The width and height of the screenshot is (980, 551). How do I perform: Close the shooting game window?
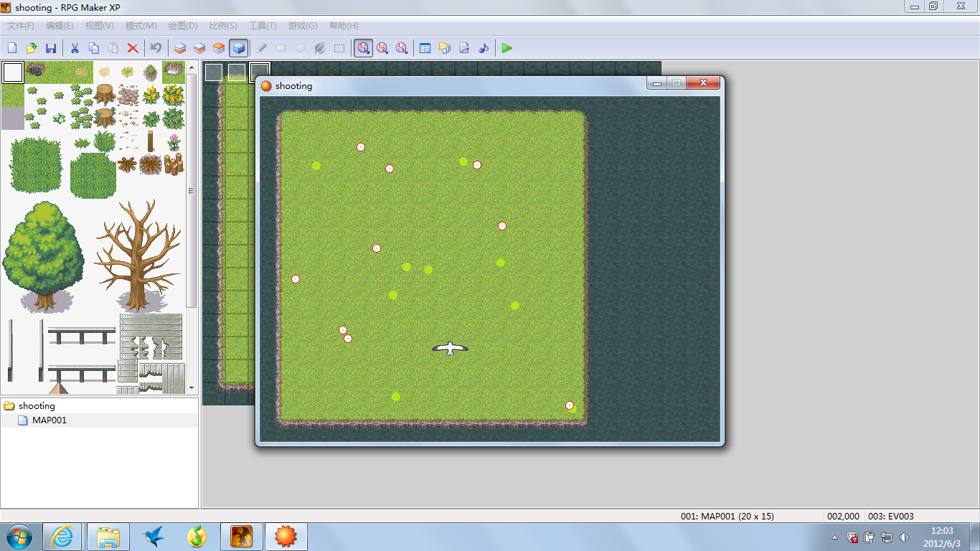[703, 83]
